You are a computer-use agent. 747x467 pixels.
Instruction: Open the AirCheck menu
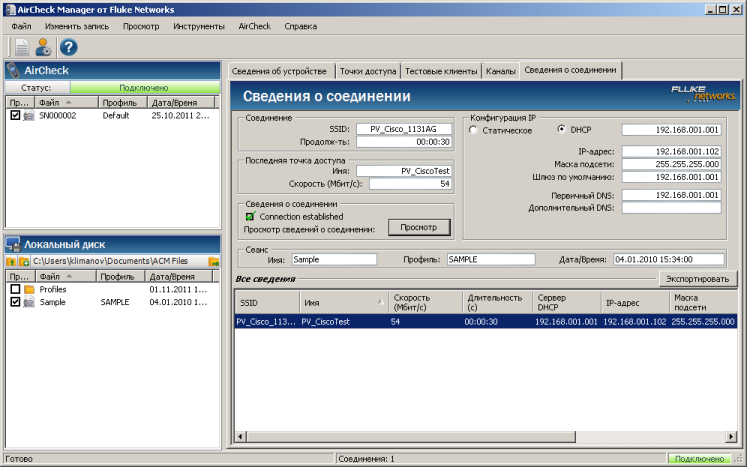click(x=254, y=26)
